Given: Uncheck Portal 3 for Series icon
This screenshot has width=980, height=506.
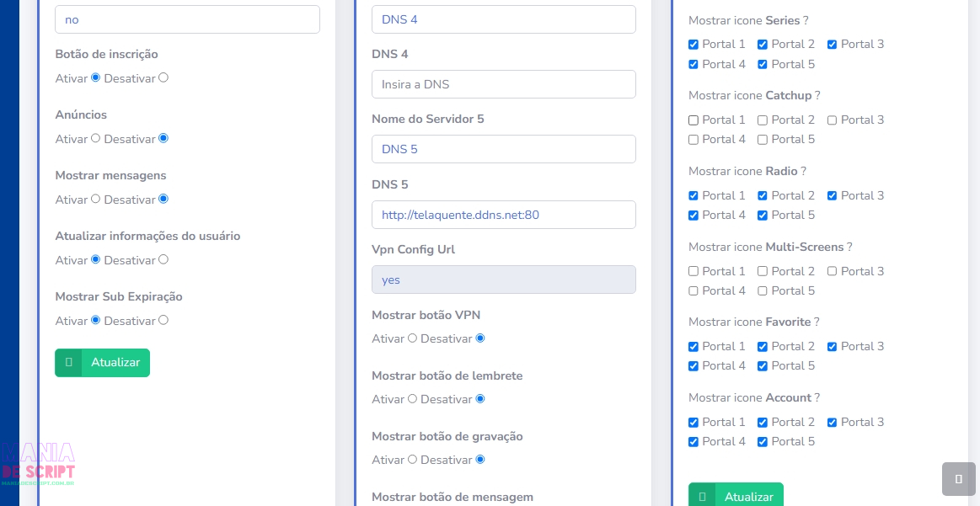Looking at the screenshot, I should click(832, 45).
